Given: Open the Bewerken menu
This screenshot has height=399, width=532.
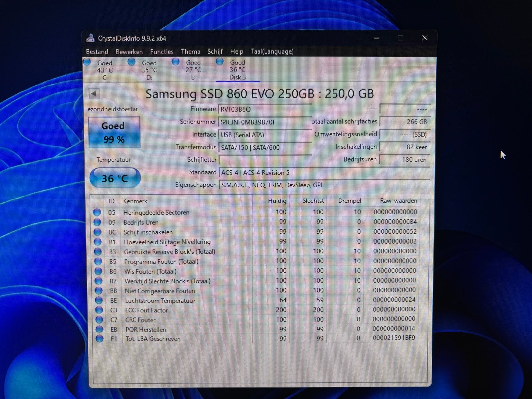Looking at the screenshot, I should coord(129,52).
